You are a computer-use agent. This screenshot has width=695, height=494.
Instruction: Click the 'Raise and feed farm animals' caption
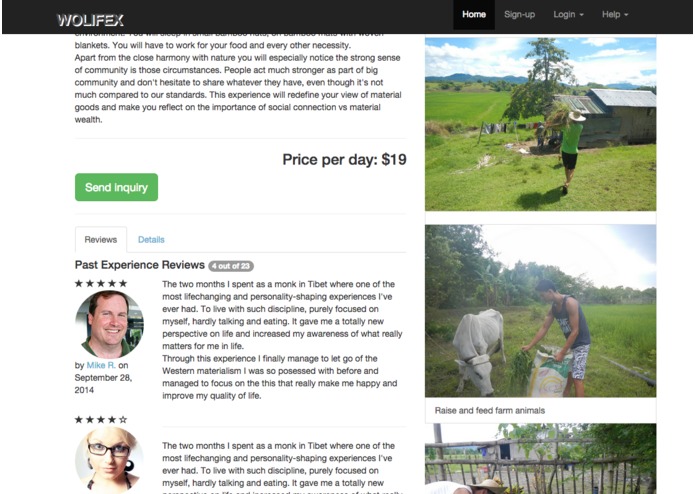pos(490,410)
